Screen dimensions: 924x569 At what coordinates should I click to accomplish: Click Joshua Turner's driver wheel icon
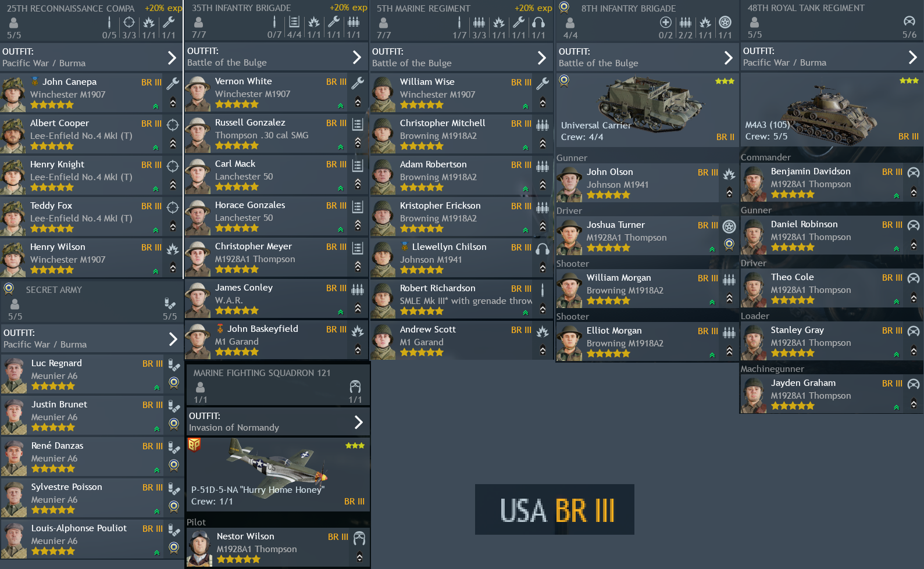(x=729, y=227)
